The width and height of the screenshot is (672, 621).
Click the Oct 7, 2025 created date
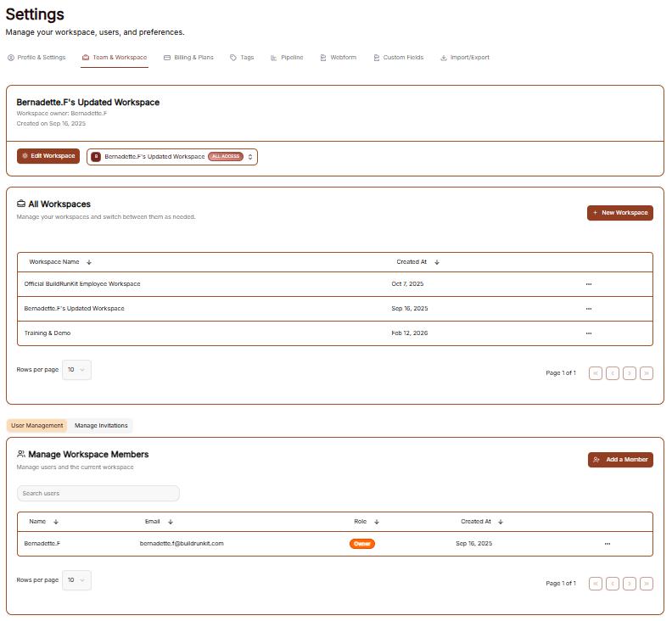407,284
